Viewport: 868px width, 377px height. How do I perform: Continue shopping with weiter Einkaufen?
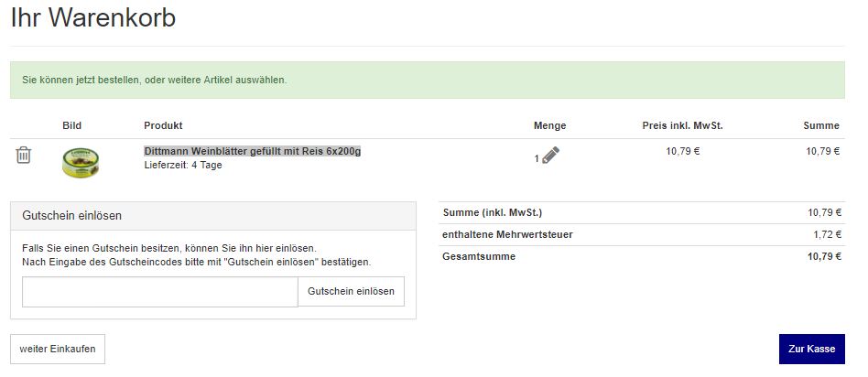click(58, 349)
